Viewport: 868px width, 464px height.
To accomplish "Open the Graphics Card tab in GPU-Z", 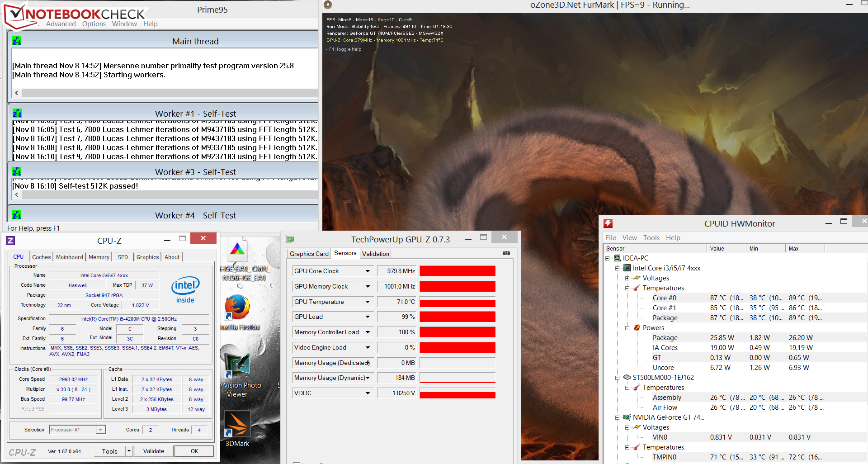I will tap(309, 254).
